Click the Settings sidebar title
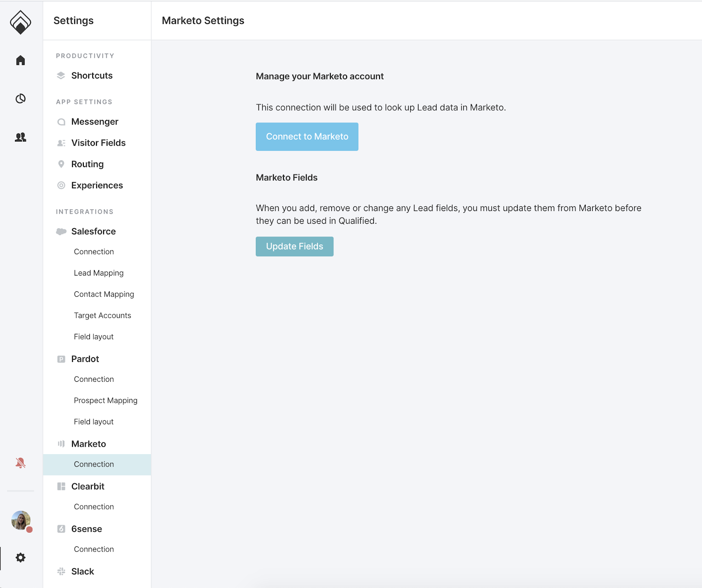 pos(73,21)
